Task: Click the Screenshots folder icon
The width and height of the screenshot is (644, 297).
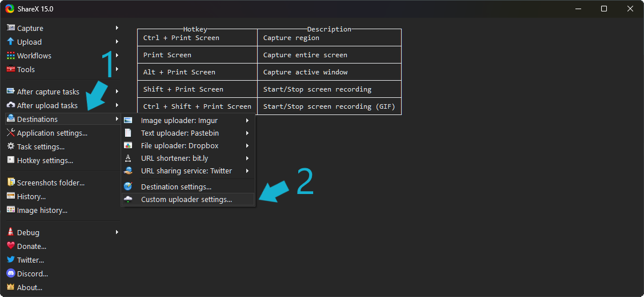Action: [x=11, y=182]
